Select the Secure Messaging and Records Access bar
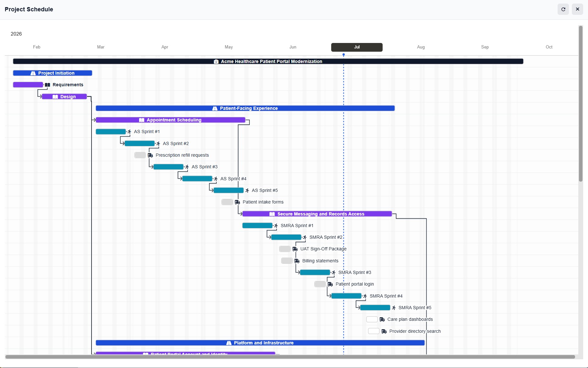The image size is (588, 368). pyautogui.click(x=317, y=214)
